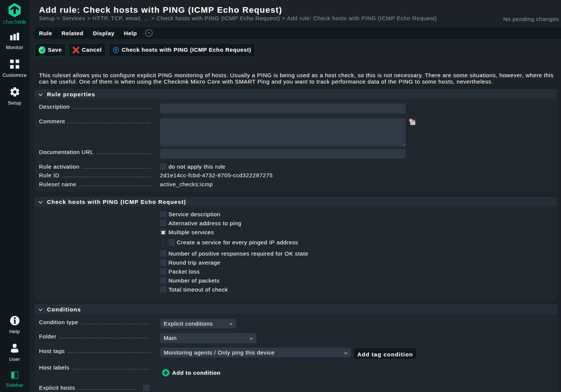Screen dimensions: 561x392
Task: Check the Number of packets option
Action: (x=163, y=281)
